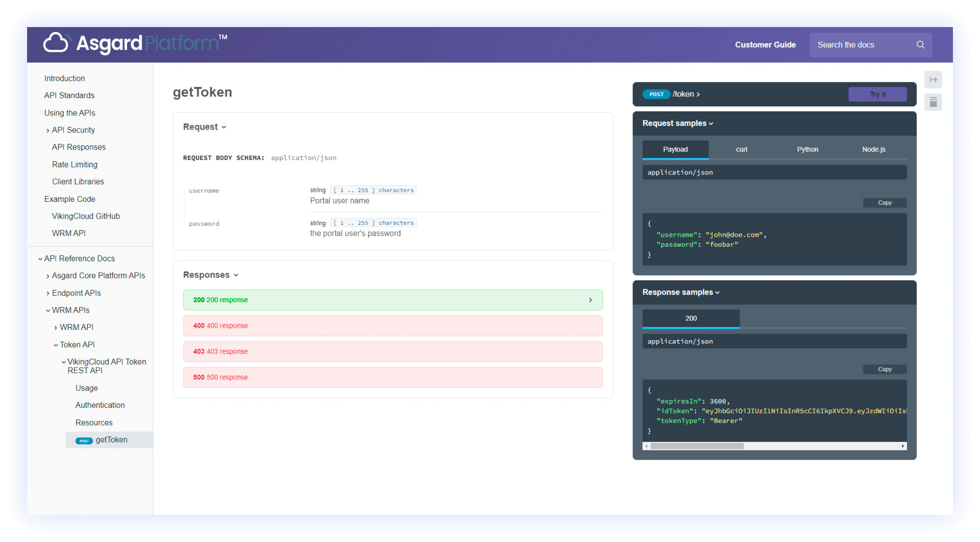
Task: Open Example Code section
Action: tap(70, 199)
